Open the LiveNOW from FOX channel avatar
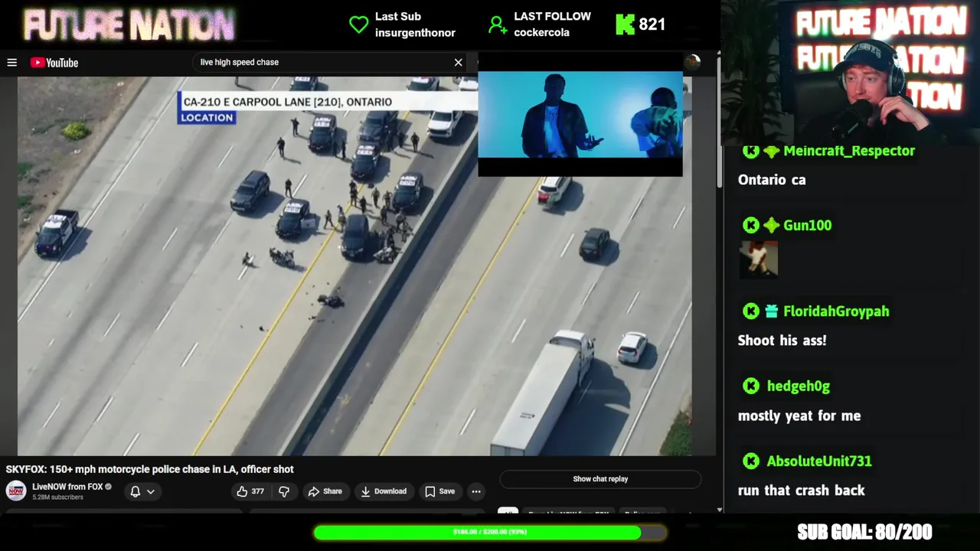Screen dimensions: 980x551 15,491
